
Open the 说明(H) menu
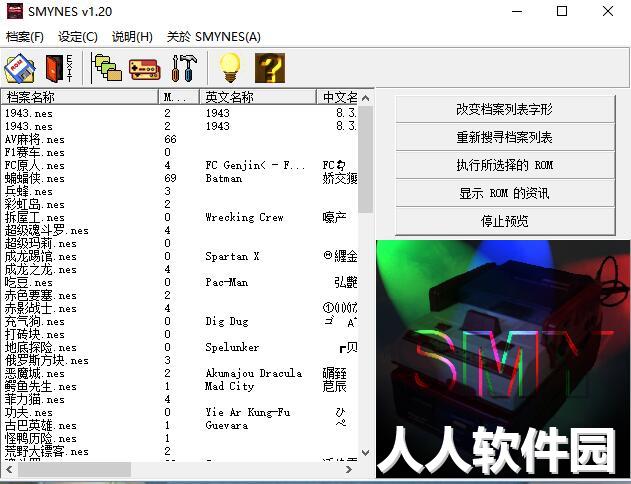click(132, 37)
